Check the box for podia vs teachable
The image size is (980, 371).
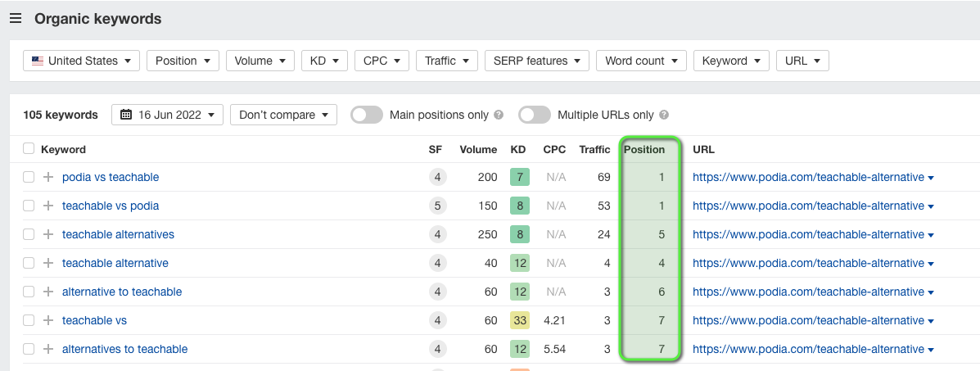28,177
